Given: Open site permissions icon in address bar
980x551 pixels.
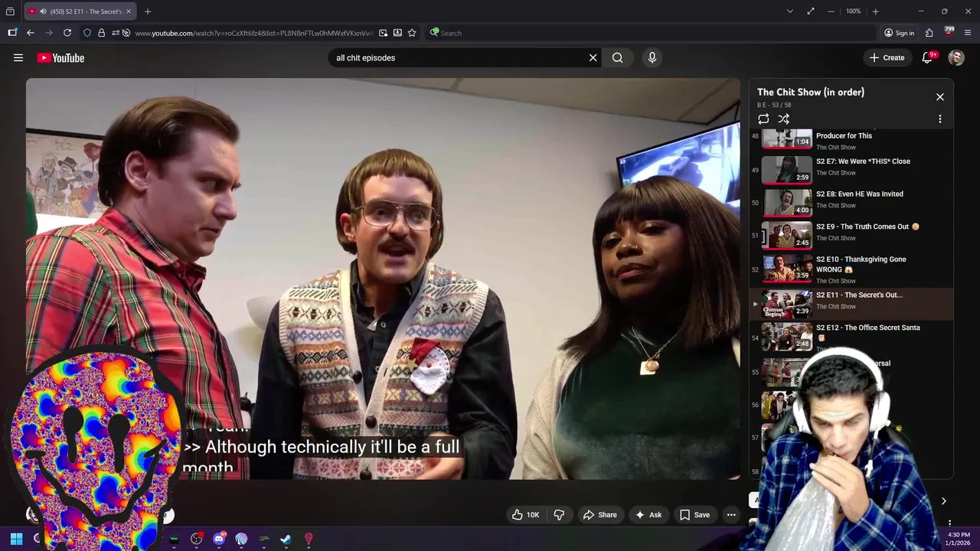Looking at the screenshot, I should pos(116,33).
